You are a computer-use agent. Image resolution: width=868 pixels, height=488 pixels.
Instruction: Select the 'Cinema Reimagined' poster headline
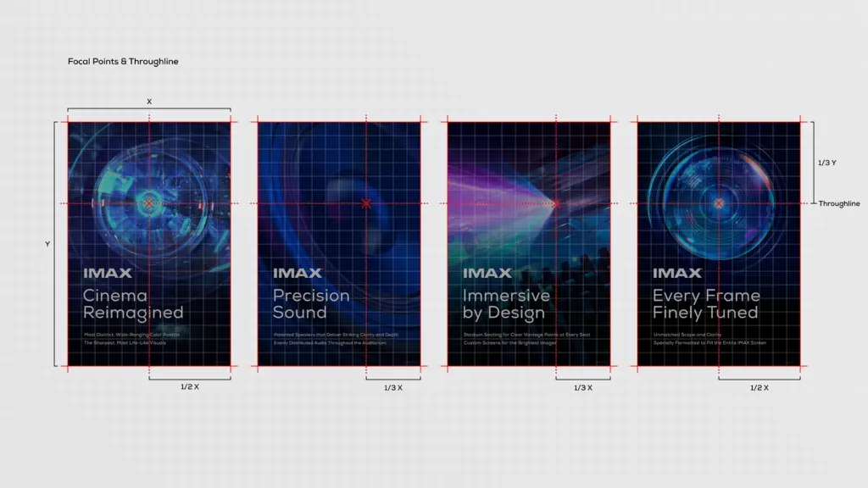tap(133, 304)
